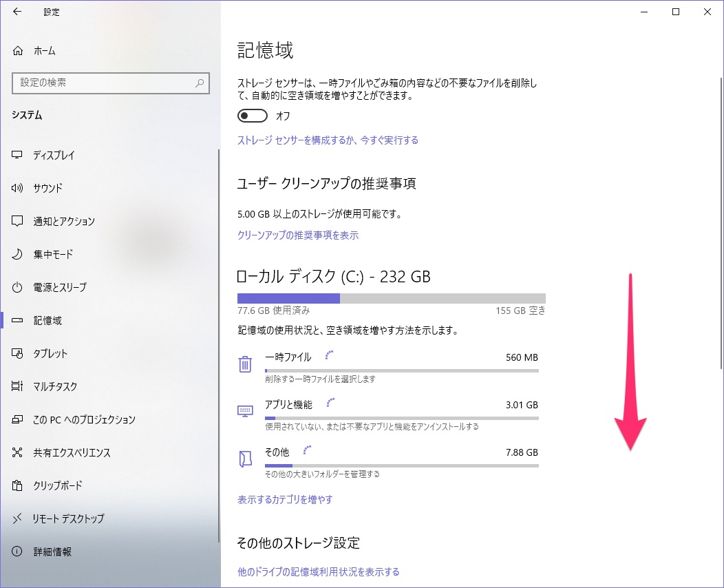This screenshot has width=724, height=588.
Task: Go back with the arrow icon
Action: click(17, 12)
